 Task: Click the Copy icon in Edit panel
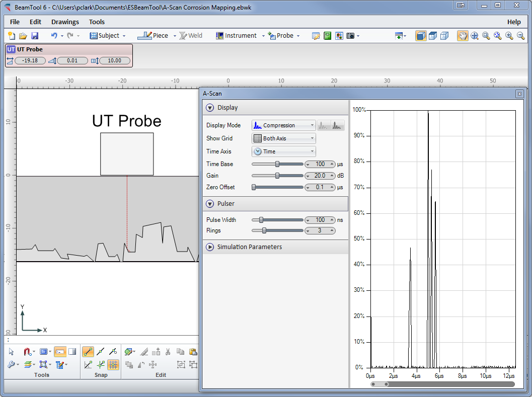tap(181, 352)
